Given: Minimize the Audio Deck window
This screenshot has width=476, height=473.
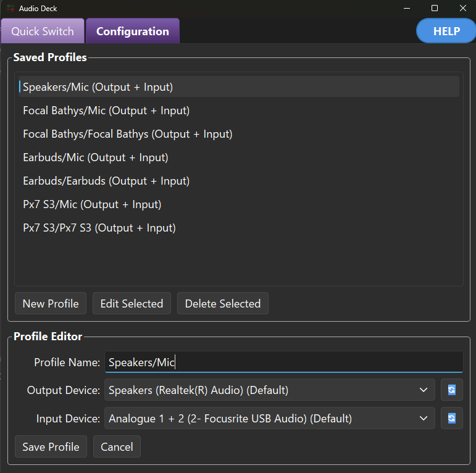Looking at the screenshot, I should click(x=407, y=8).
